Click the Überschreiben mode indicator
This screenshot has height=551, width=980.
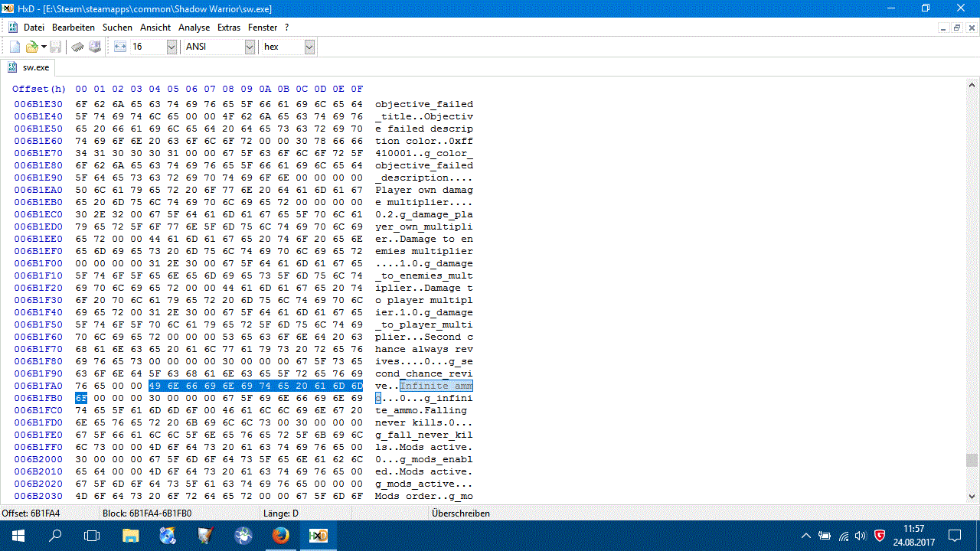click(x=461, y=514)
